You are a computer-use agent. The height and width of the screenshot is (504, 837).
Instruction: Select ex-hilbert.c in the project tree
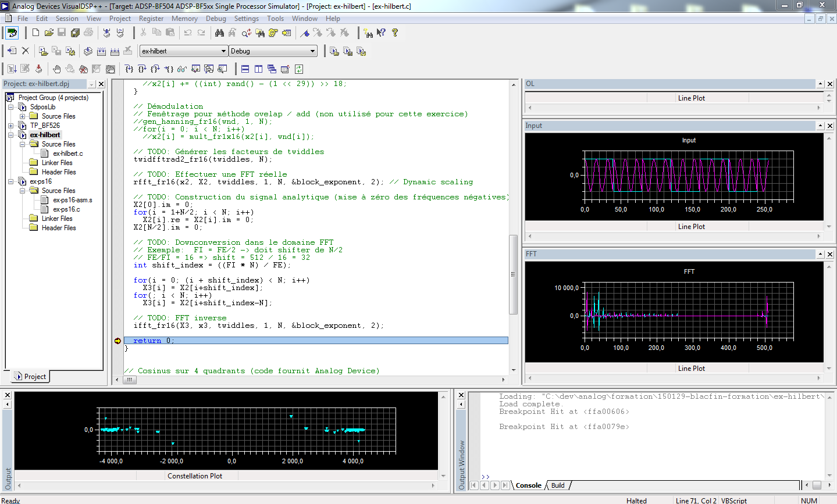tap(67, 153)
